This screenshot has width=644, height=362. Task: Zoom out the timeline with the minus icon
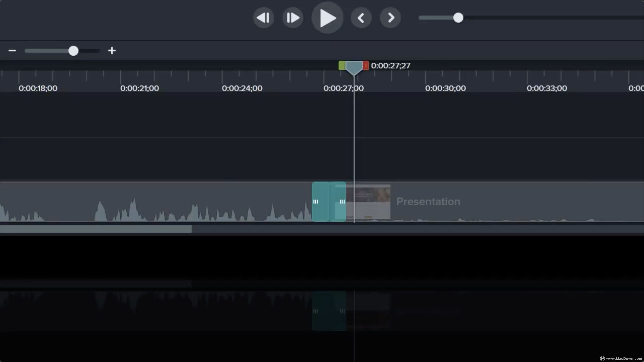[x=13, y=51]
